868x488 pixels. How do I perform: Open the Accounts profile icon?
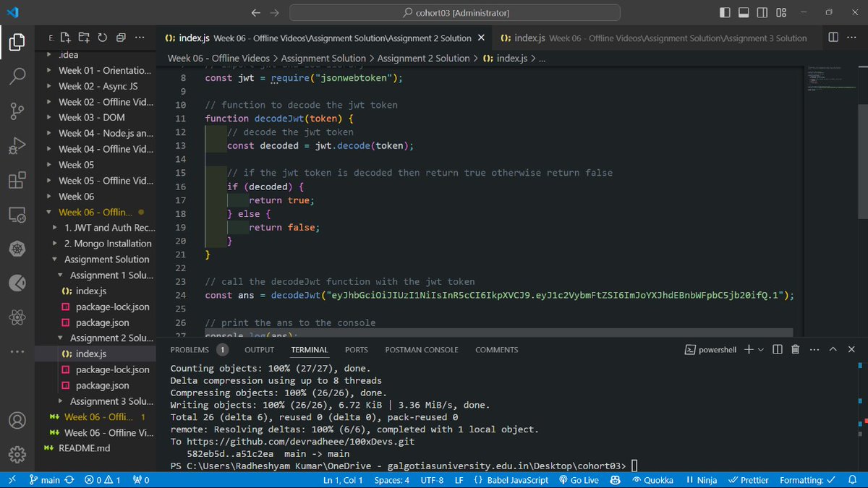pos(17,421)
